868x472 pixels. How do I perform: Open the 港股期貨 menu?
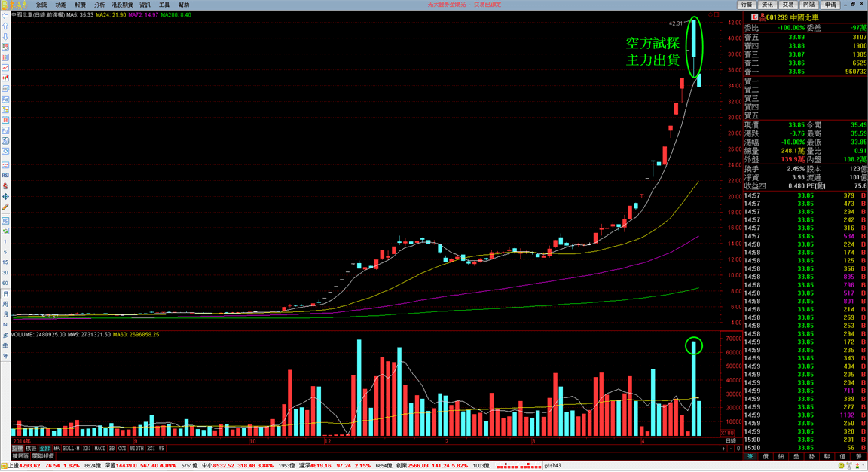[x=122, y=5]
